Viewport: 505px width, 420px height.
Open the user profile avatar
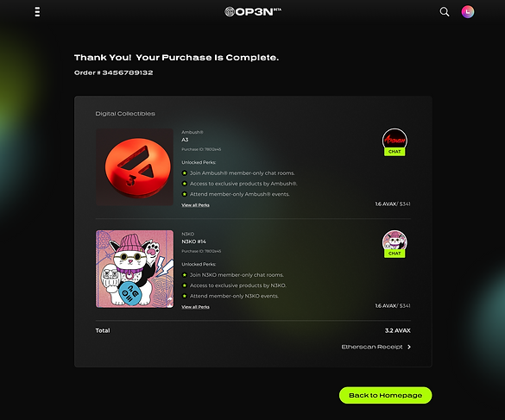pyautogui.click(x=468, y=12)
